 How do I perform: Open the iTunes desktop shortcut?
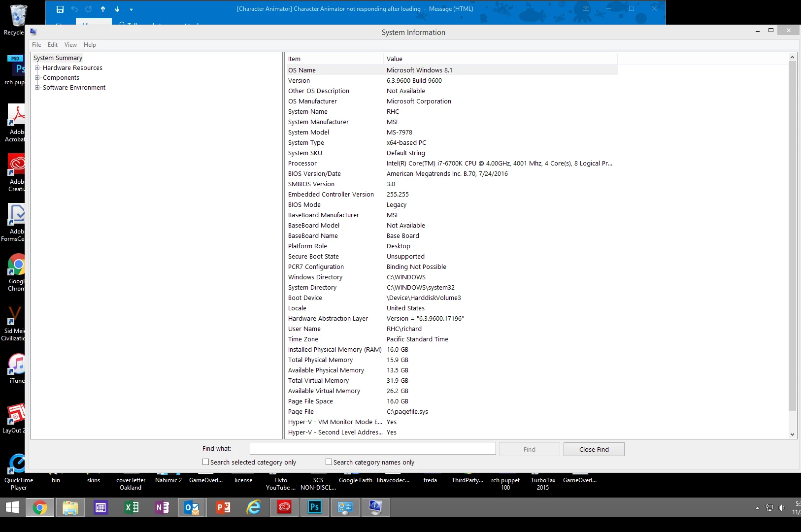coord(17,368)
